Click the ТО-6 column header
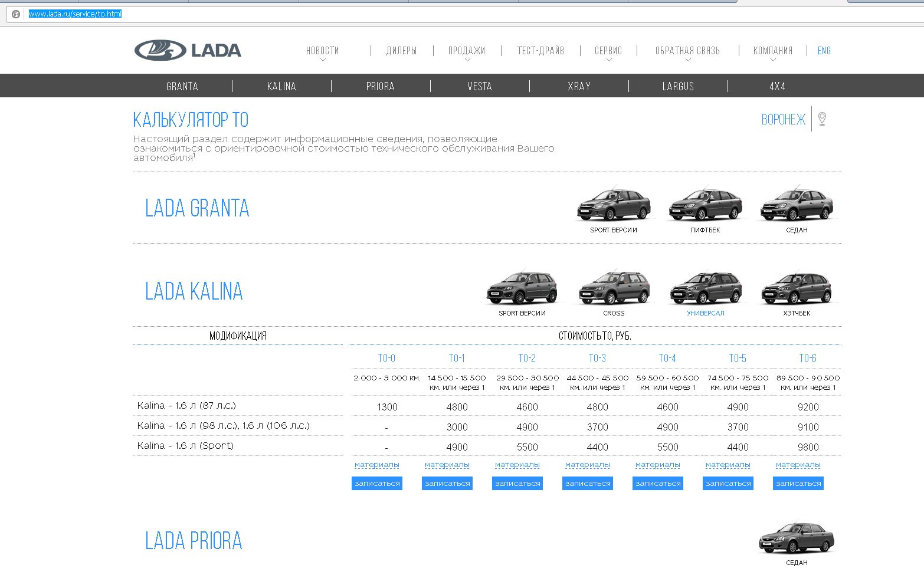The width and height of the screenshot is (924, 575). [808, 359]
